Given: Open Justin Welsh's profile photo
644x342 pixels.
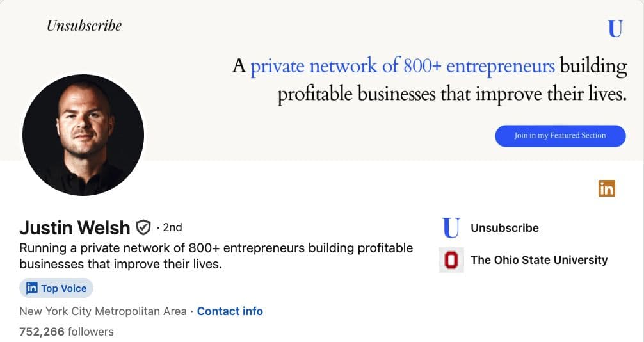Looking at the screenshot, I should pyautogui.click(x=83, y=135).
